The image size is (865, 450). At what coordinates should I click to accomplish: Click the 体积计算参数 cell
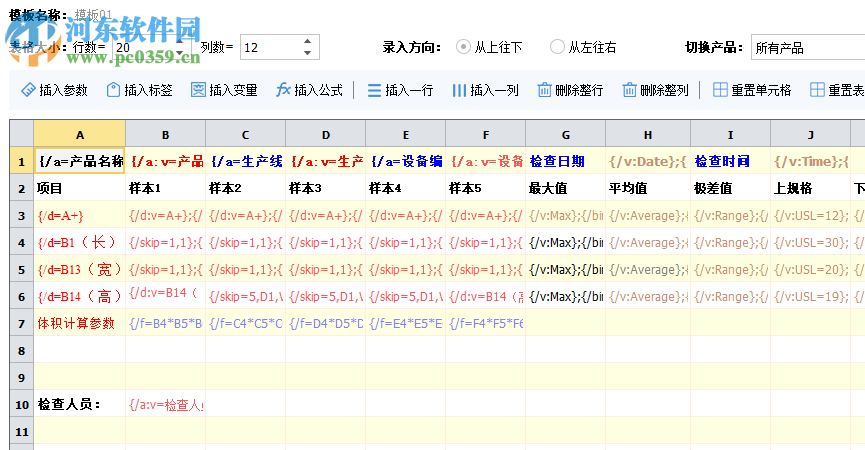pyautogui.click(x=80, y=323)
